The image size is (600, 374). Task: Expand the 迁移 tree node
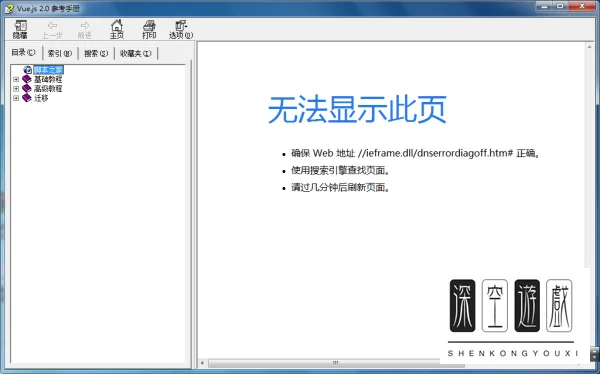[16, 98]
